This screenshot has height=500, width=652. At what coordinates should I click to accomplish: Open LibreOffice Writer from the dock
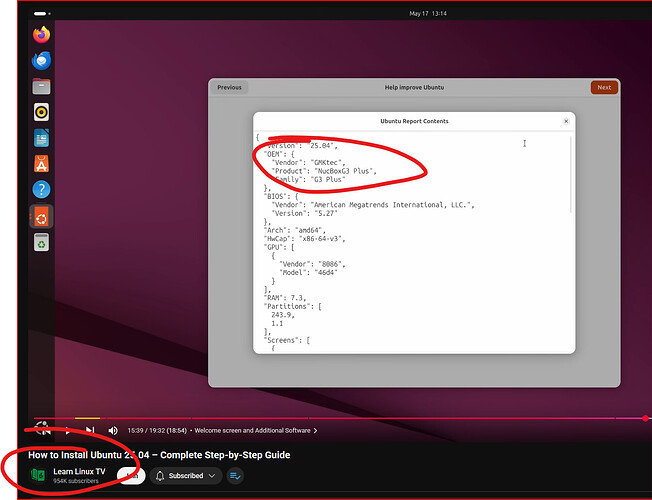(x=42, y=138)
